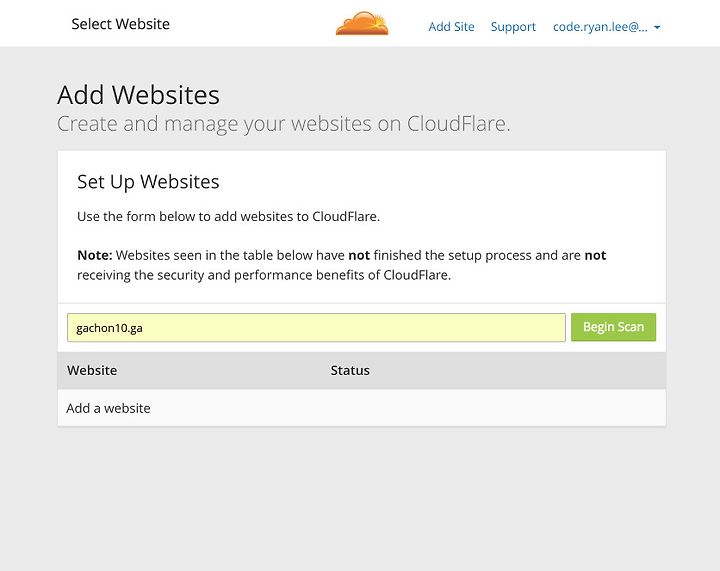Click the bold 'Note:' label
The height and width of the screenshot is (571, 720).
point(95,255)
